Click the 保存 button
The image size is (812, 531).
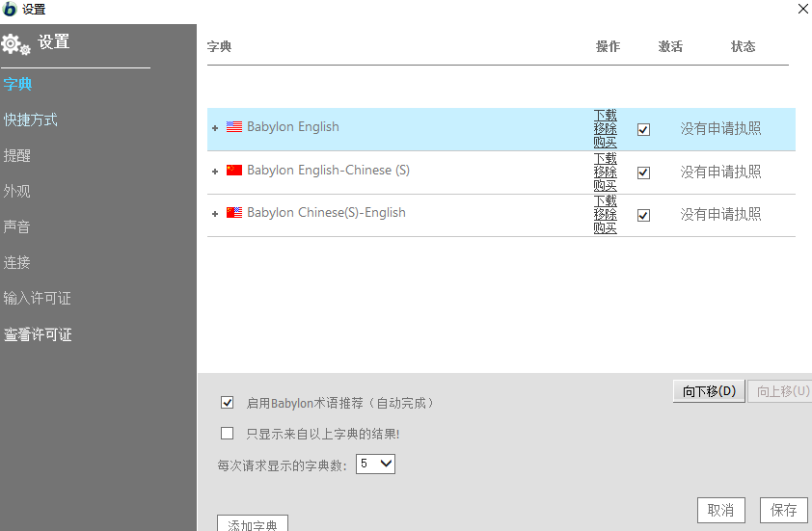click(784, 510)
